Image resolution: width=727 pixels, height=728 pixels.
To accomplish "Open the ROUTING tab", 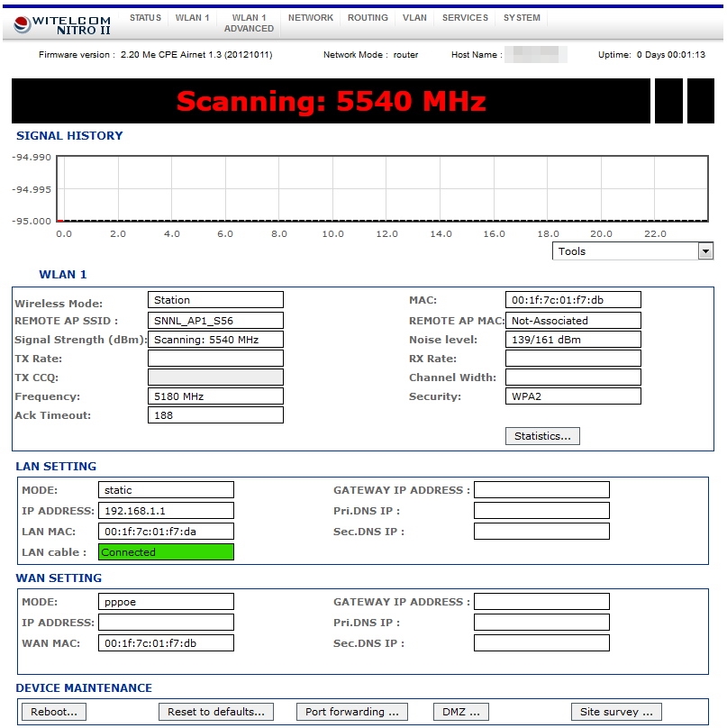I will tap(368, 18).
